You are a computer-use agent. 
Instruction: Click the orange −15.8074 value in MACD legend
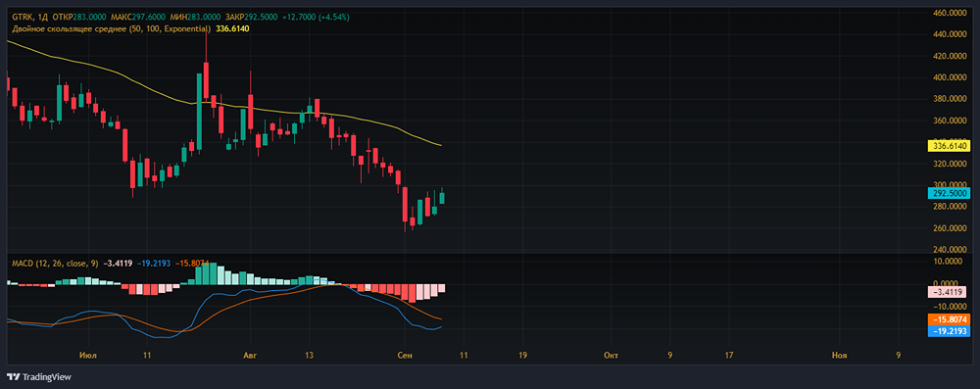[192, 264]
